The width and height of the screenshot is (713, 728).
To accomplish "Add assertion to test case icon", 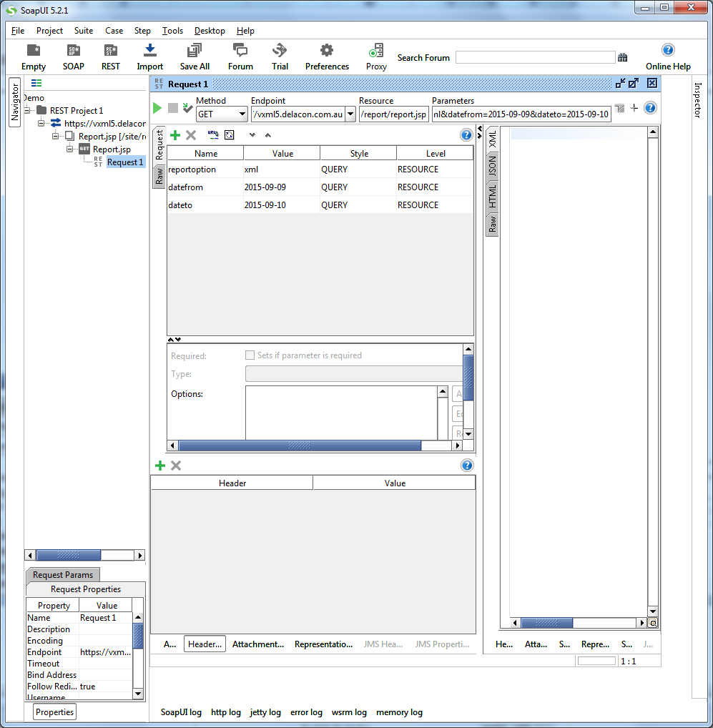I will 187,108.
